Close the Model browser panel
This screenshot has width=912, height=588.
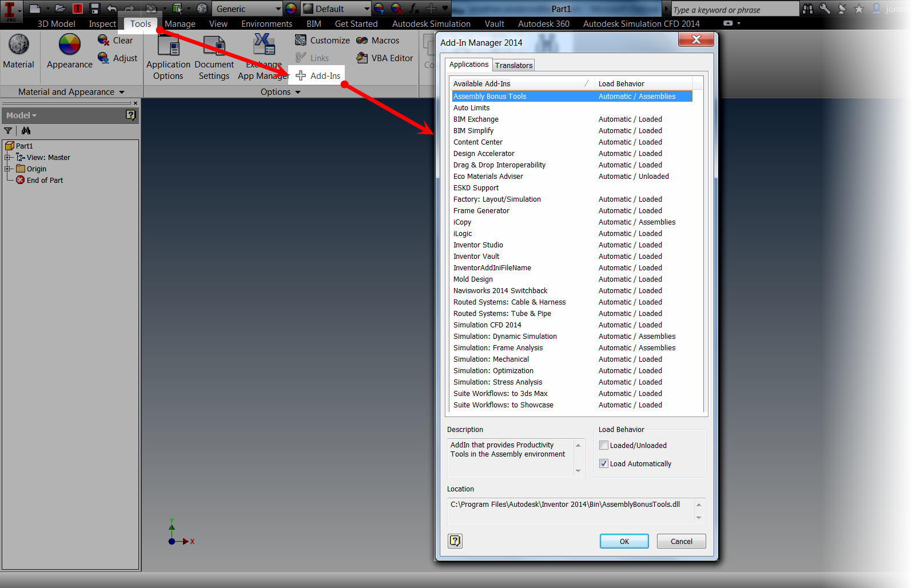coord(136,103)
